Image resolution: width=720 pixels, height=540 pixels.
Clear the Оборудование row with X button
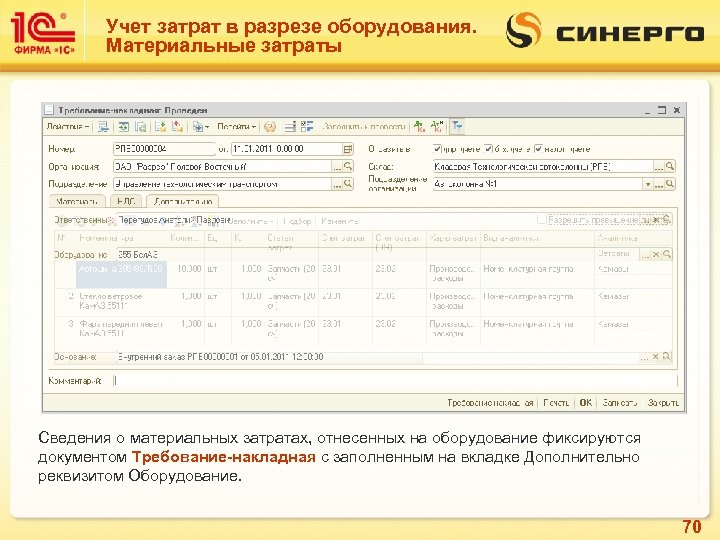[x=656, y=254]
